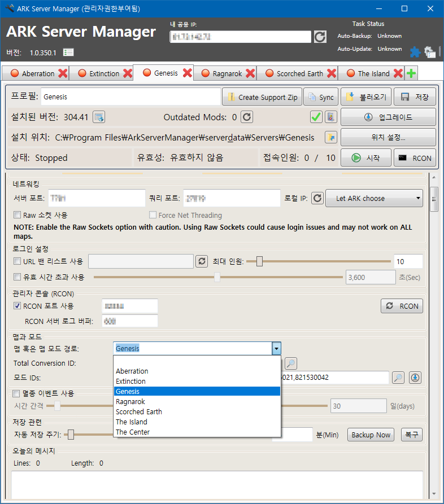Choose Scorched Earth from the map list
The image size is (444, 504).
pyautogui.click(x=197, y=412)
